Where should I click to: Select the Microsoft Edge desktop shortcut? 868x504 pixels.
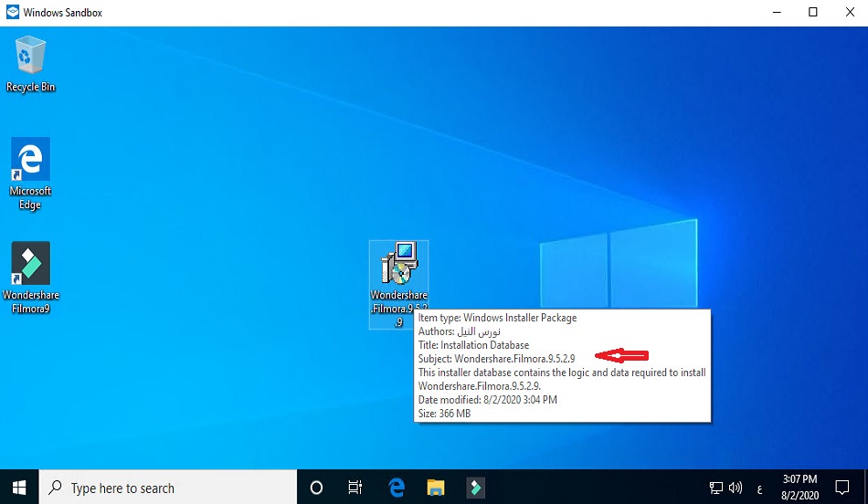pos(30,163)
